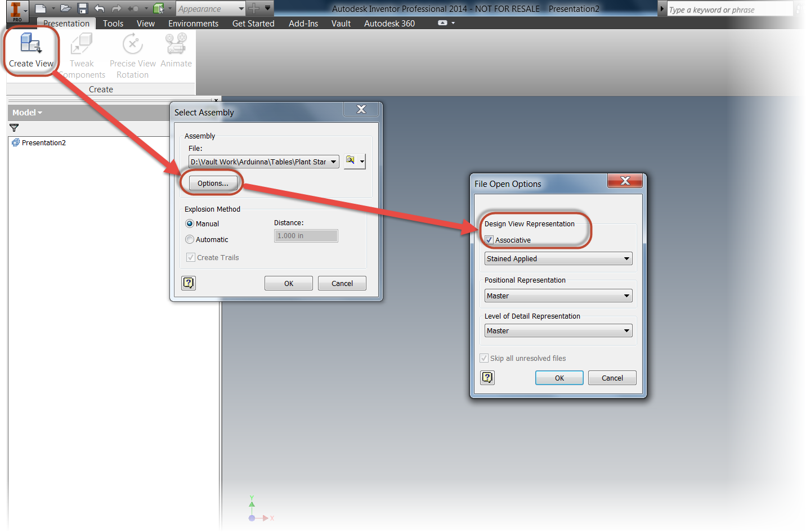Open the Positional Representation Master dropdown

click(558, 296)
